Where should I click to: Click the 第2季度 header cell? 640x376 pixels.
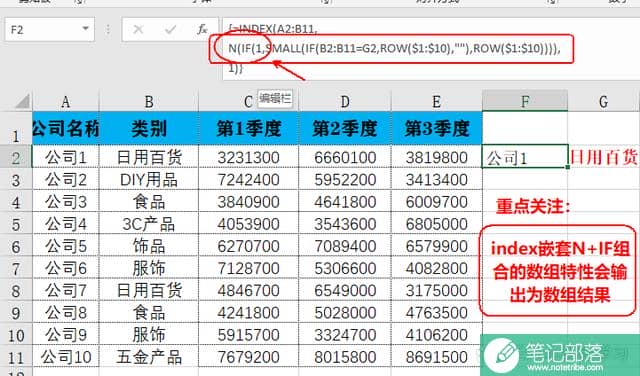click(x=345, y=128)
